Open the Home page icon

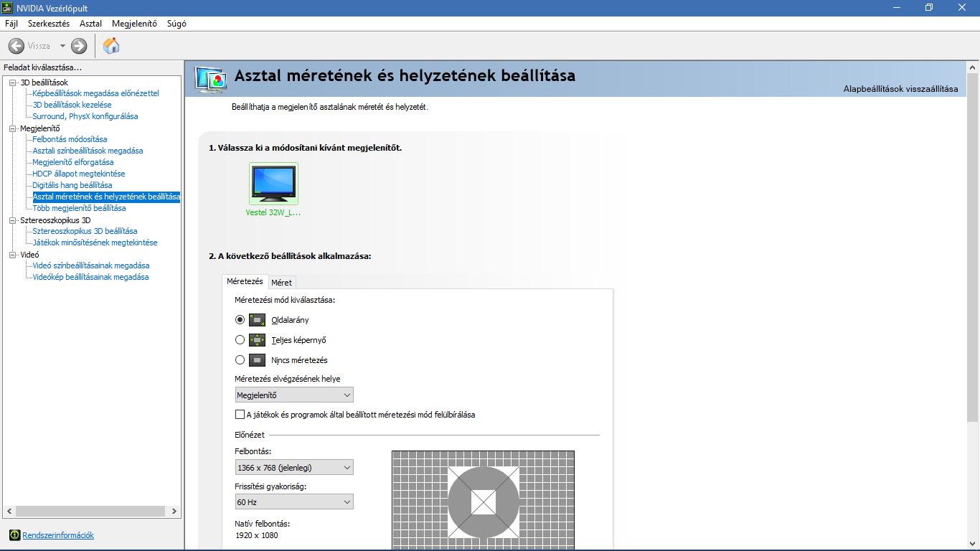click(111, 46)
